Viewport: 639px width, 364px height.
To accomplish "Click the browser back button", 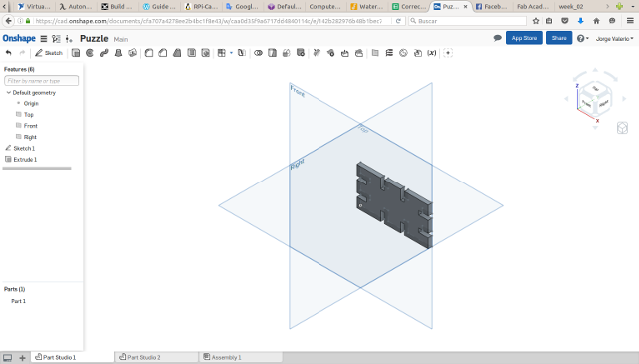I will 8,21.
